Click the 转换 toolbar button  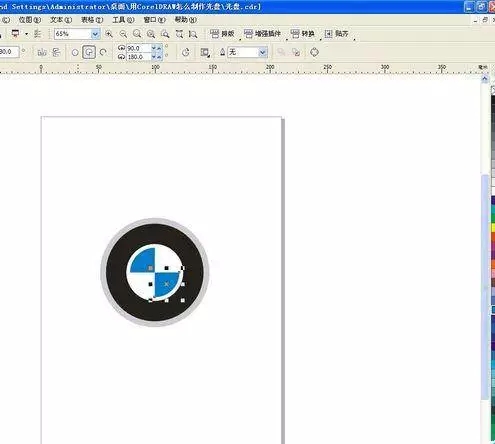coord(302,34)
